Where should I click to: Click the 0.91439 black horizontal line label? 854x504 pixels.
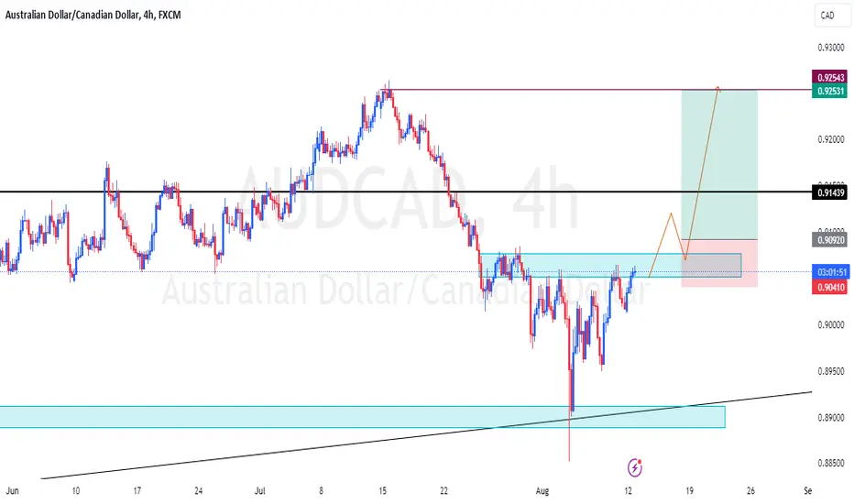[829, 192]
